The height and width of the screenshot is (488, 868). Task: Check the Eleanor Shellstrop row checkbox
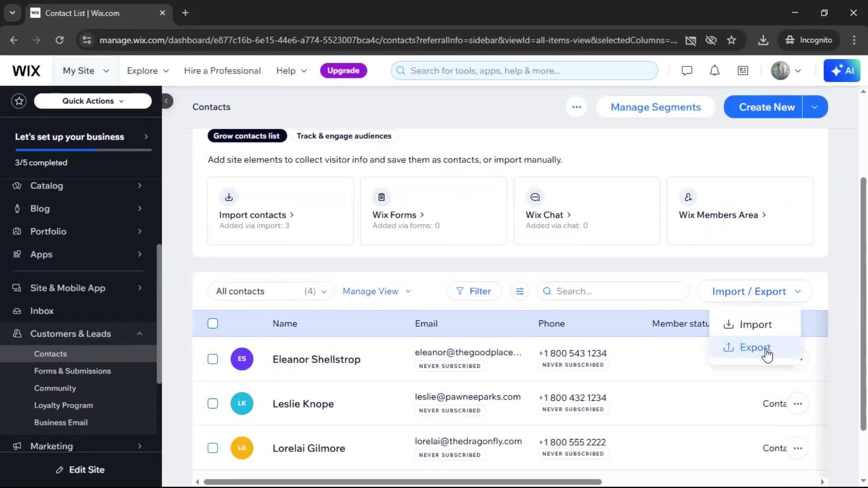[212, 359]
